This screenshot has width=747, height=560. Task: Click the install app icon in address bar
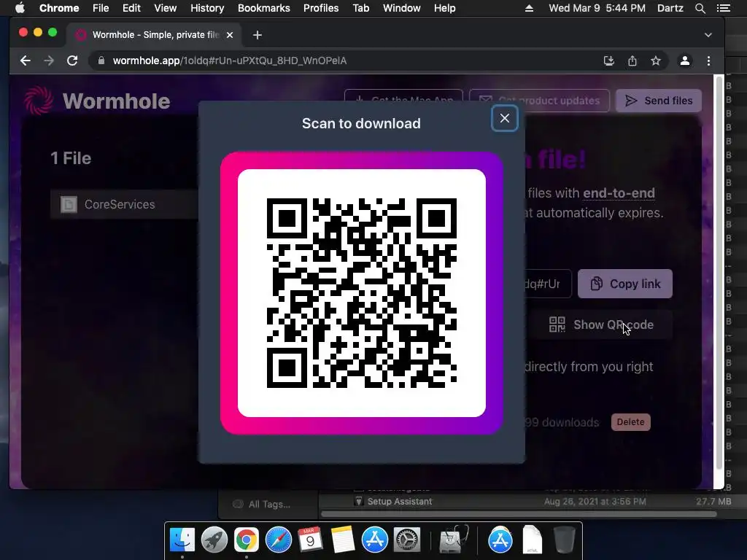click(x=609, y=61)
